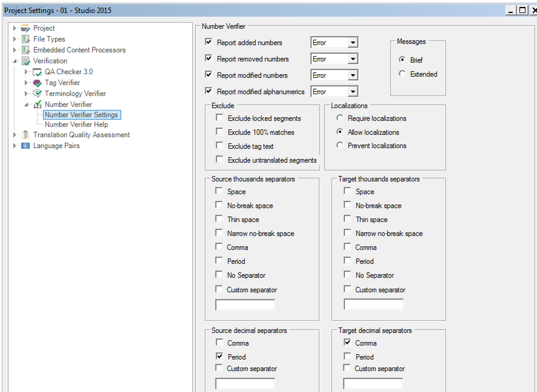This screenshot has height=392, width=537.
Task: Click the Project folder icon in tree
Action: 25,28
